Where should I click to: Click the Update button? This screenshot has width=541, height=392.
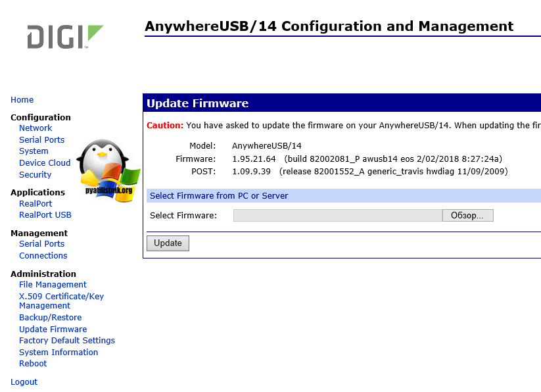[168, 243]
